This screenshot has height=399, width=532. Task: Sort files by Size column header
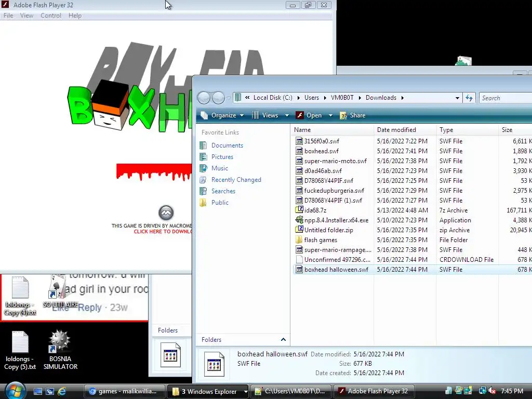coord(515,130)
